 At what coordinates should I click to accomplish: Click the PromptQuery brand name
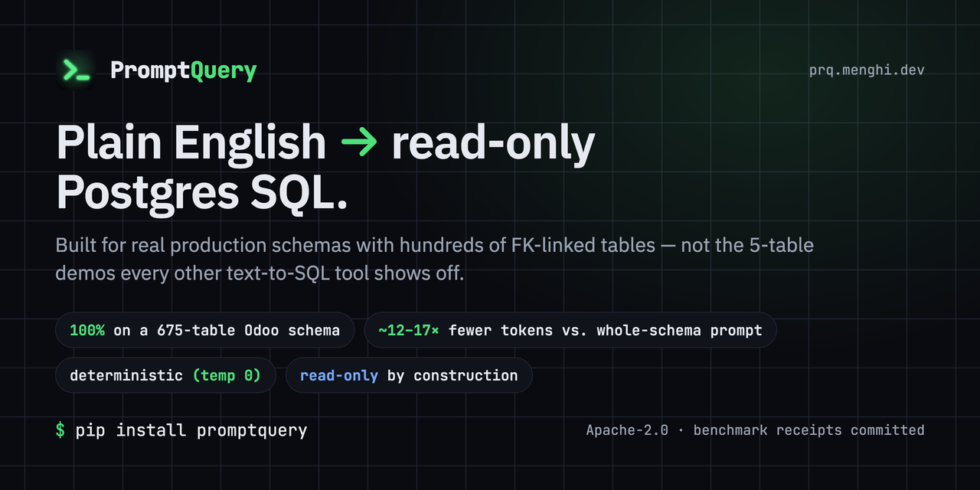pyautogui.click(x=184, y=71)
